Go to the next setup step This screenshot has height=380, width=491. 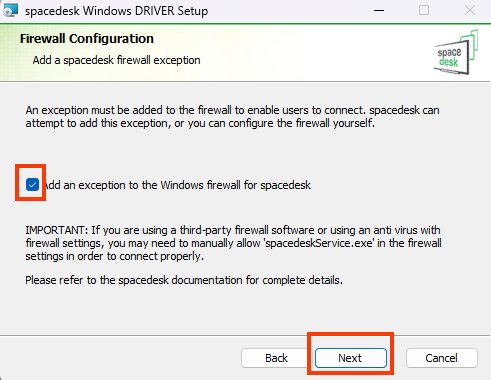351,358
